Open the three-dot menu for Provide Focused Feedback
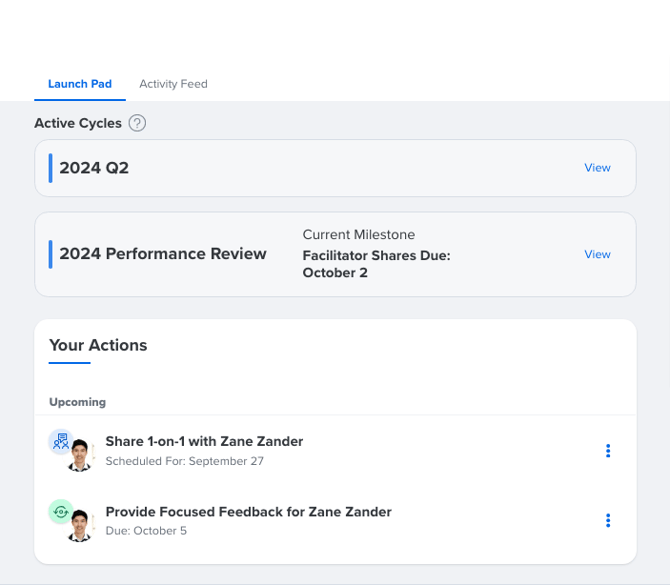This screenshot has height=585, width=670. [607, 520]
